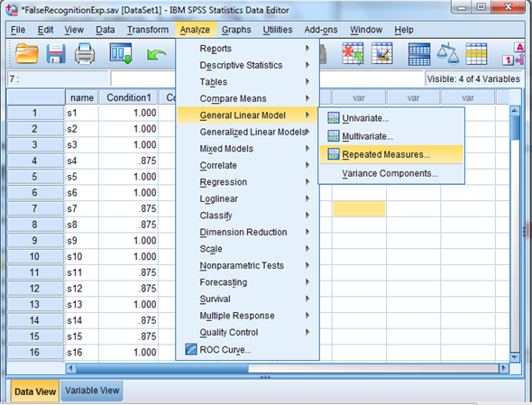
Task: Expand the Nonparametric Tests submenu
Action: click(x=248, y=265)
